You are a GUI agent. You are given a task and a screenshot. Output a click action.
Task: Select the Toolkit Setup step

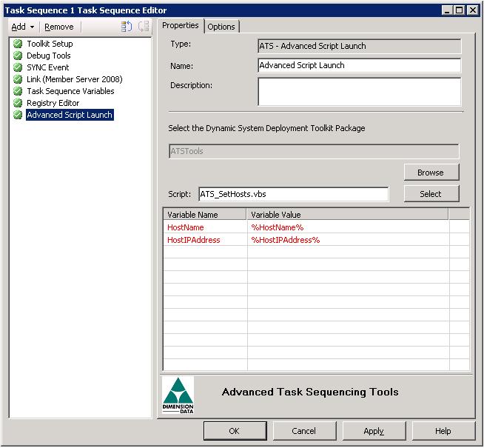[x=50, y=44]
